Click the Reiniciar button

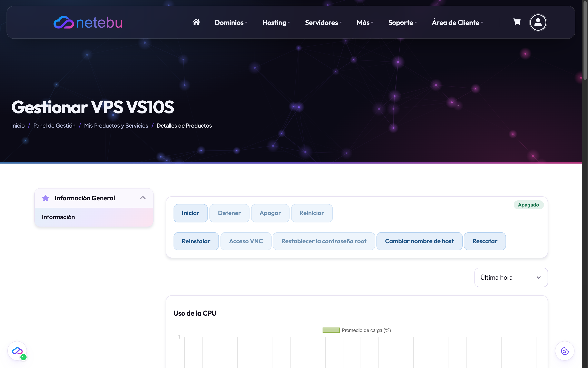[x=312, y=213]
